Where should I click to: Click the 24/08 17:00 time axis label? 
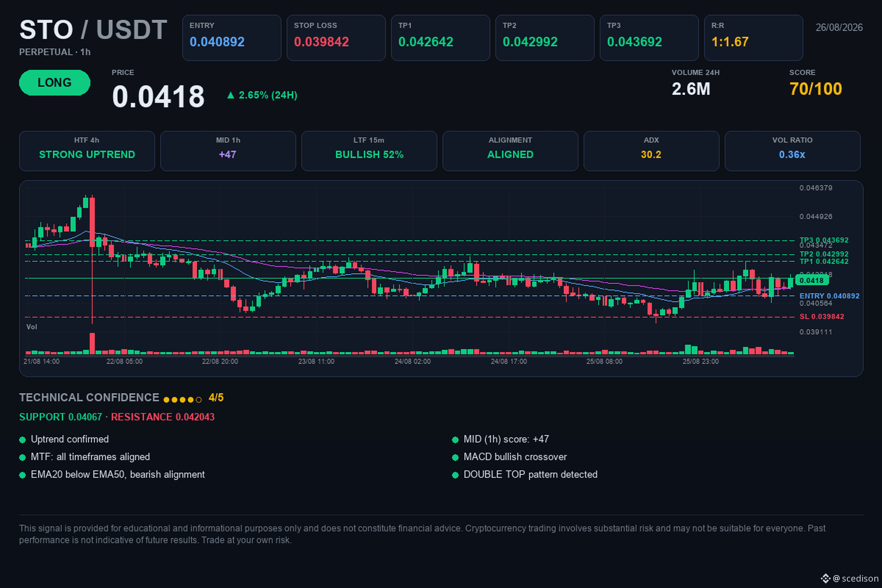point(509,362)
